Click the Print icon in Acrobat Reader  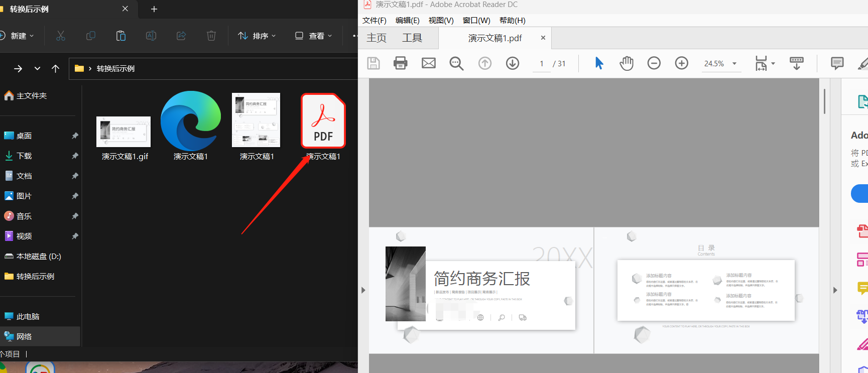401,63
